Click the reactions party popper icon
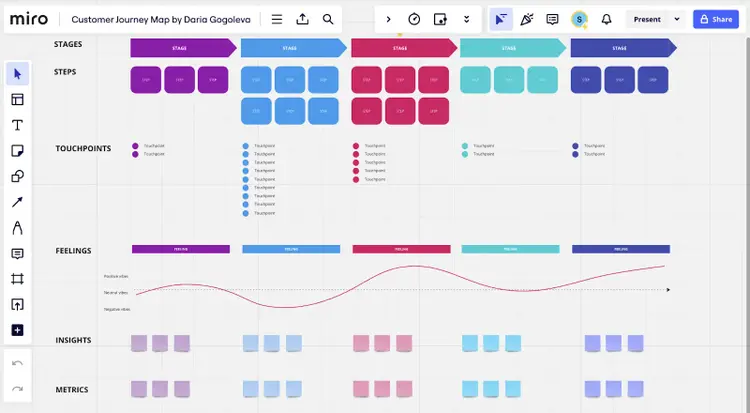 pyautogui.click(x=527, y=19)
